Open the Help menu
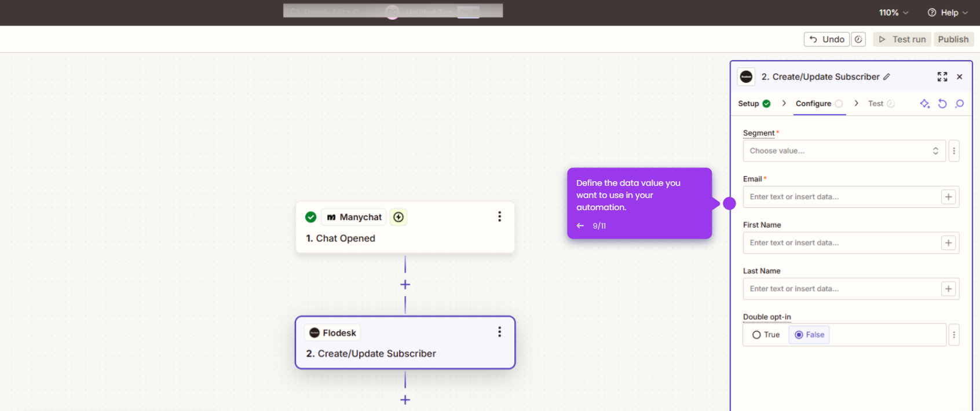980x411 pixels. point(948,13)
